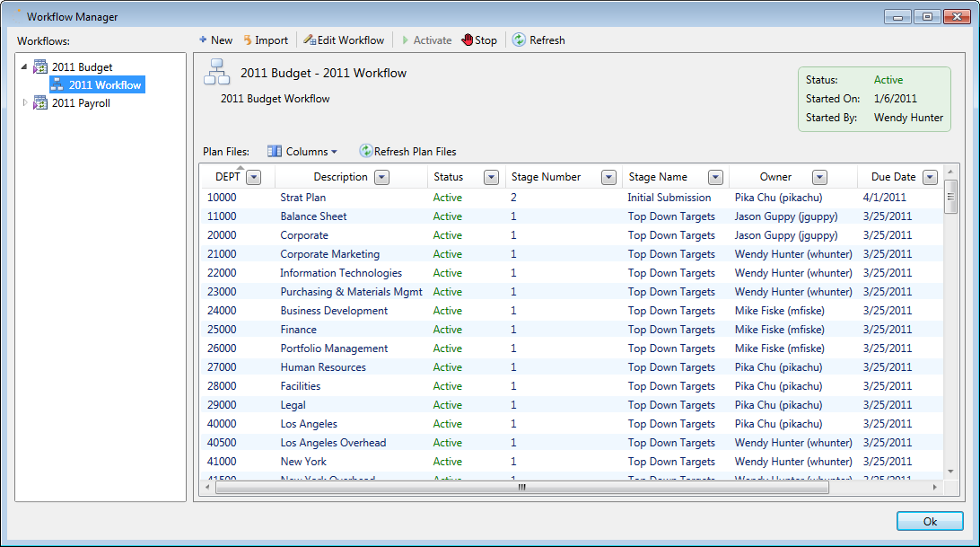Open the Owner column filter dropdown
Screen dimensions: 980x547
pyautogui.click(x=819, y=178)
